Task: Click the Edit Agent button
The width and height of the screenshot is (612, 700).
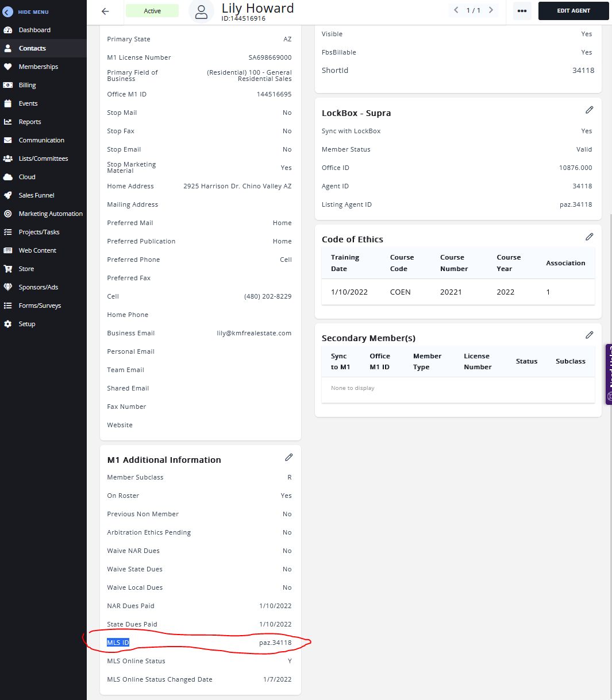Action: [x=573, y=11]
